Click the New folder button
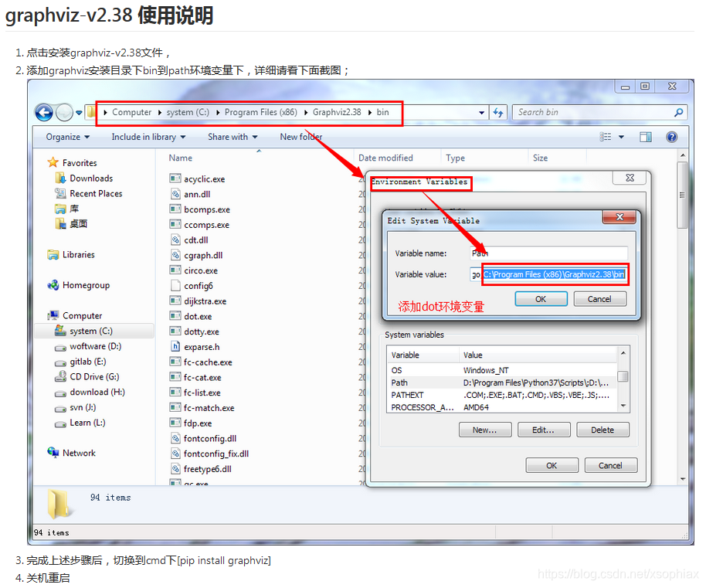 (x=300, y=137)
